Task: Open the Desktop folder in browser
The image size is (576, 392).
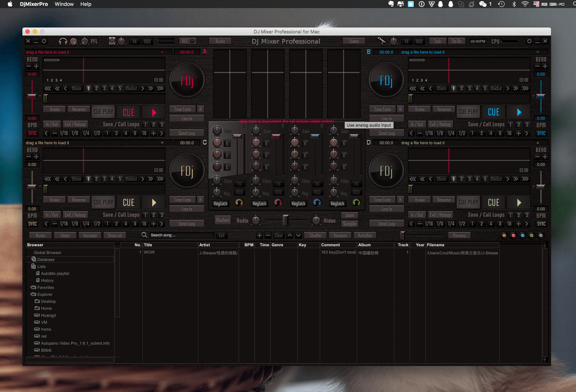Action: point(45,301)
